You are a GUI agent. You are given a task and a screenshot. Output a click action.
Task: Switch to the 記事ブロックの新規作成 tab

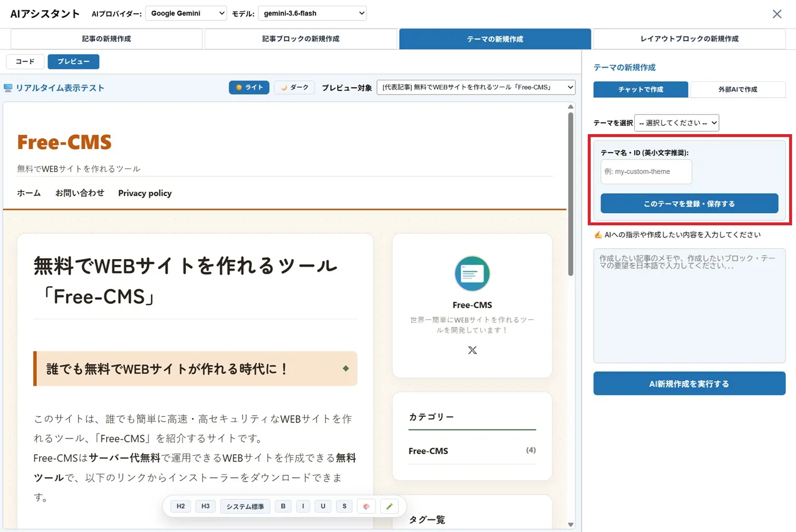301,39
